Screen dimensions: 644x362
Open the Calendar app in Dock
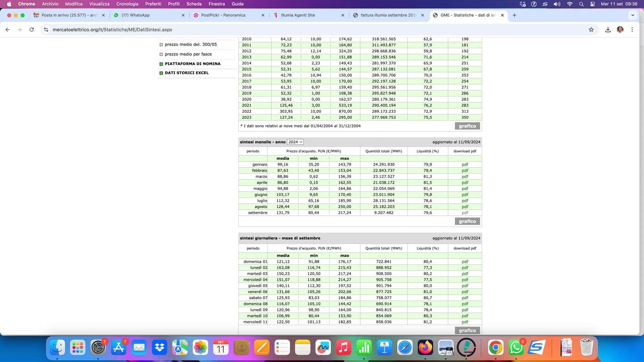[x=221, y=348]
